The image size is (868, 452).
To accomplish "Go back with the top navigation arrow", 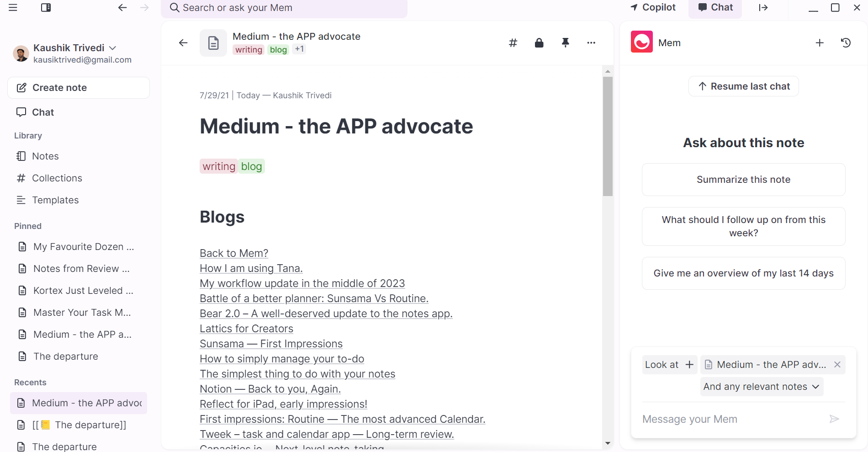I will (x=122, y=8).
